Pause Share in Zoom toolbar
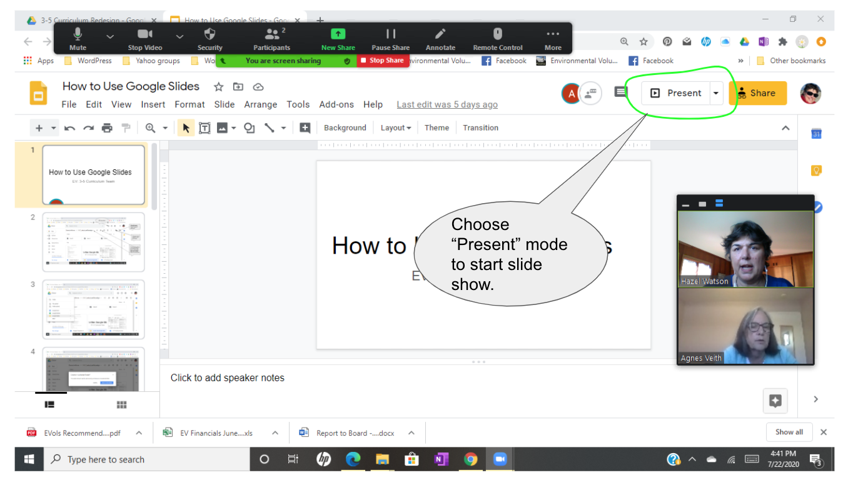This screenshot has height=485, width=868. 391,38
